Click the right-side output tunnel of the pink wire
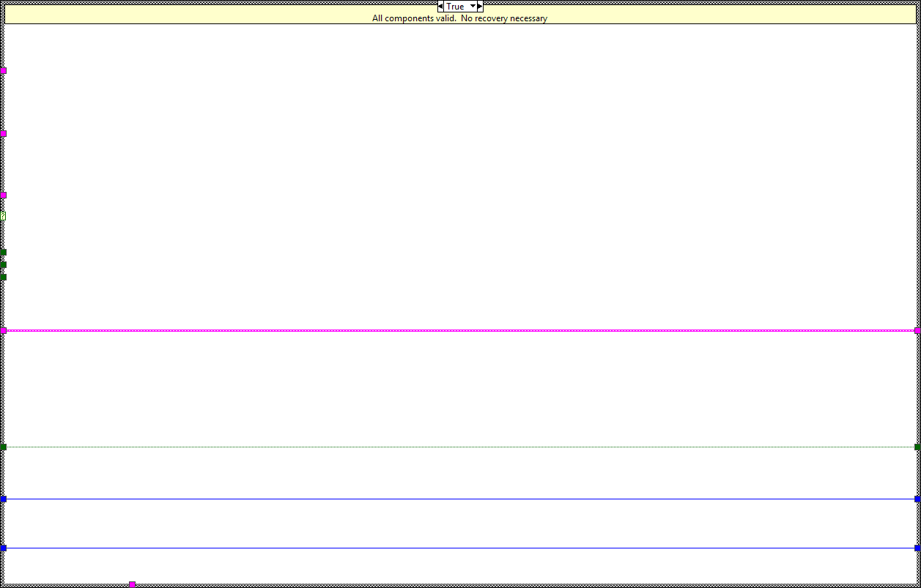921x588 pixels. pyautogui.click(x=917, y=331)
